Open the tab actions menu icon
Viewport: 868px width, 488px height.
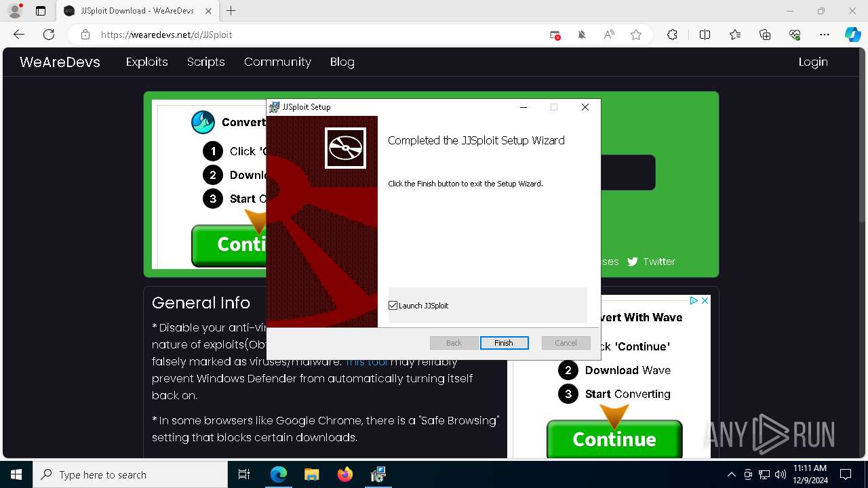(41, 11)
